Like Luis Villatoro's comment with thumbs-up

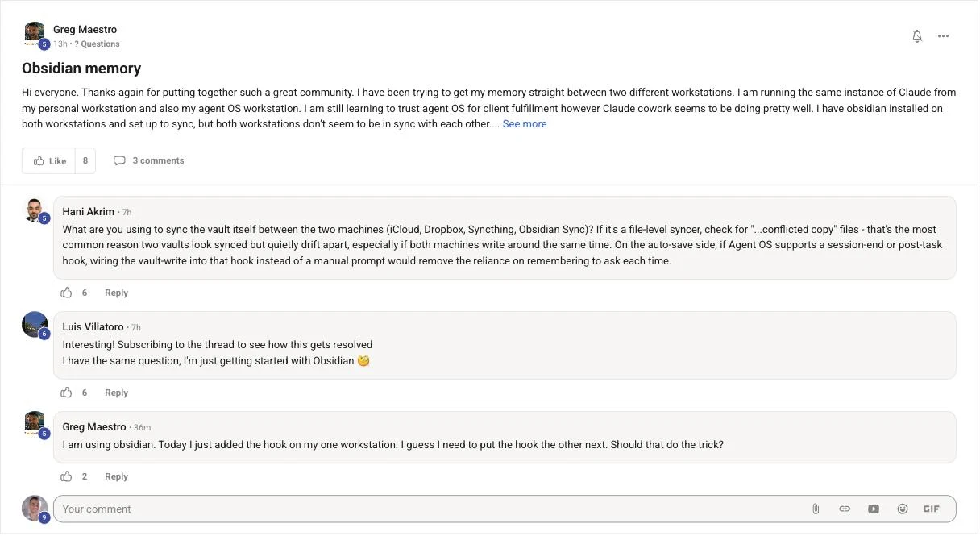(x=67, y=393)
